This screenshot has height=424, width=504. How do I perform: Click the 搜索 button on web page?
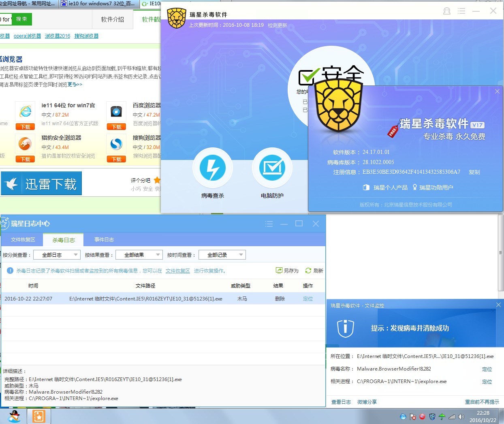(21, 19)
